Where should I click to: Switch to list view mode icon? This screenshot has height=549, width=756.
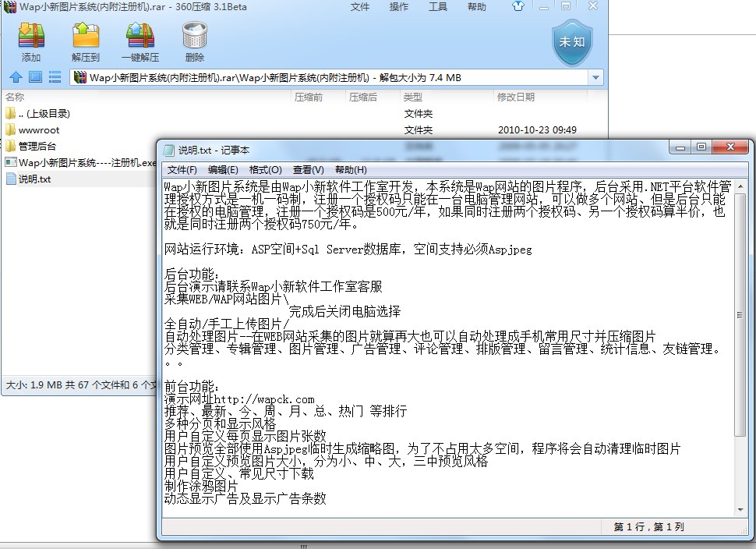tap(55, 77)
